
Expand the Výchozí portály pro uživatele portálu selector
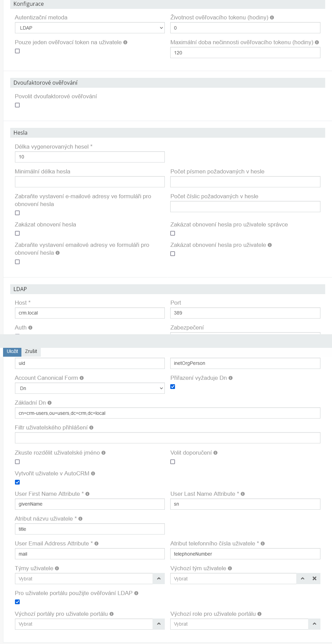pos(158,624)
